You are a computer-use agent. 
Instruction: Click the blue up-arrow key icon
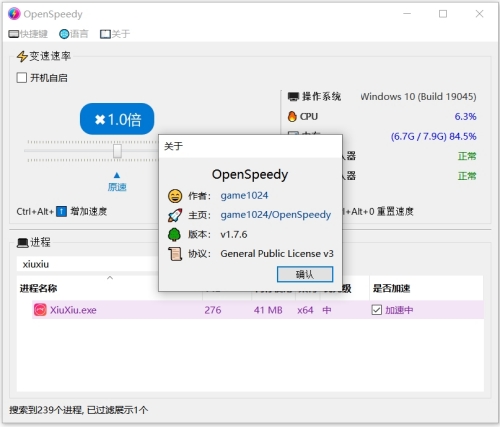pos(61,211)
